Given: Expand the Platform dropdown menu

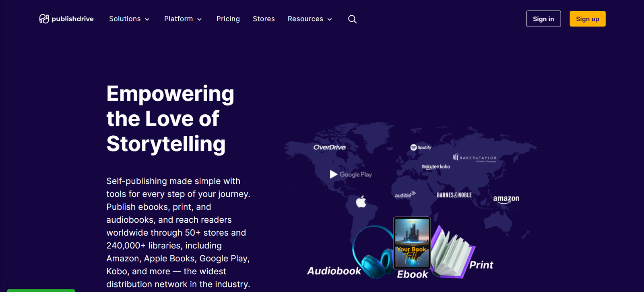Looking at the screenshot, I should pyautogui.click(x=183, y=19).
